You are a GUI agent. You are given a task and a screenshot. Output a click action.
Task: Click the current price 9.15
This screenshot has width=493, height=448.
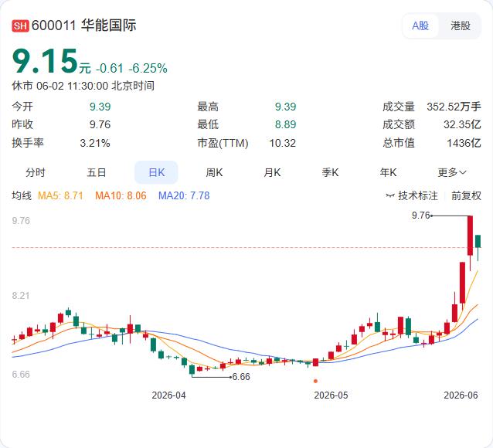[x=45, y=61]
